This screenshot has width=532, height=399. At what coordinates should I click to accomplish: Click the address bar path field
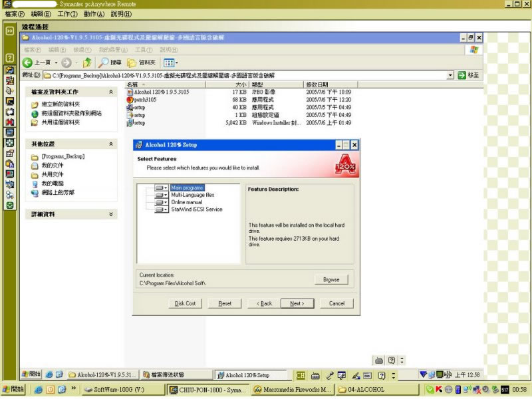click(244, 75)
